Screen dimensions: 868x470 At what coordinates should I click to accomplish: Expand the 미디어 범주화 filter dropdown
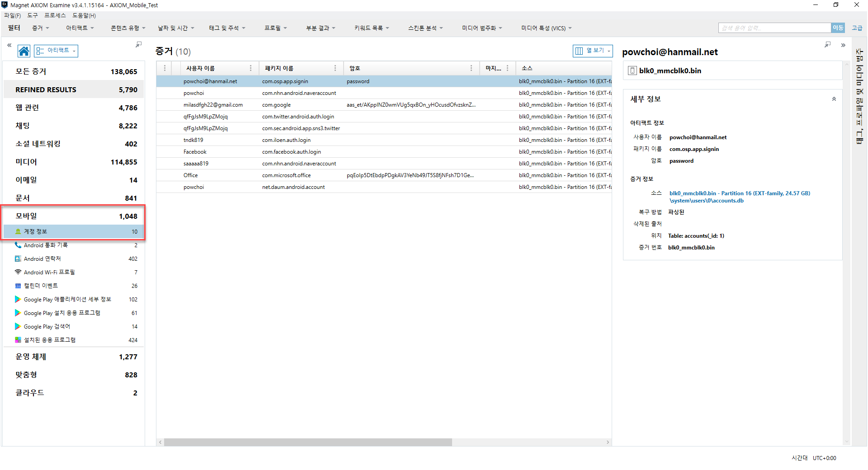coord(482,28)
